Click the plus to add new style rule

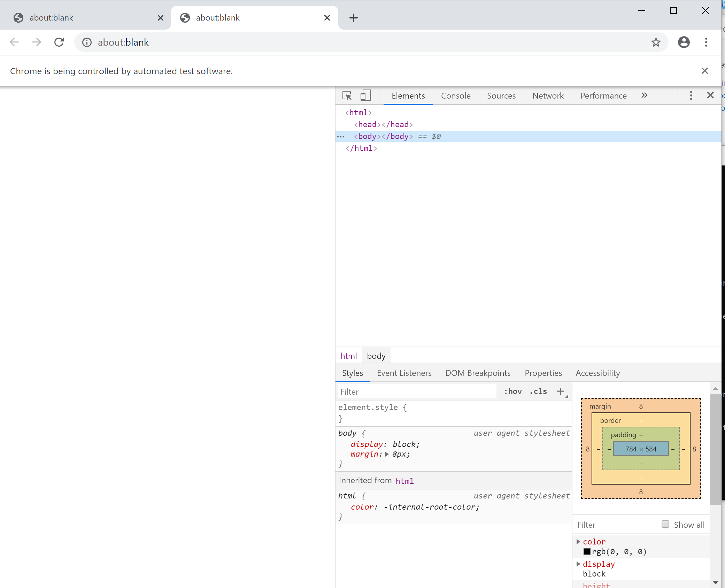pos(560,391)
